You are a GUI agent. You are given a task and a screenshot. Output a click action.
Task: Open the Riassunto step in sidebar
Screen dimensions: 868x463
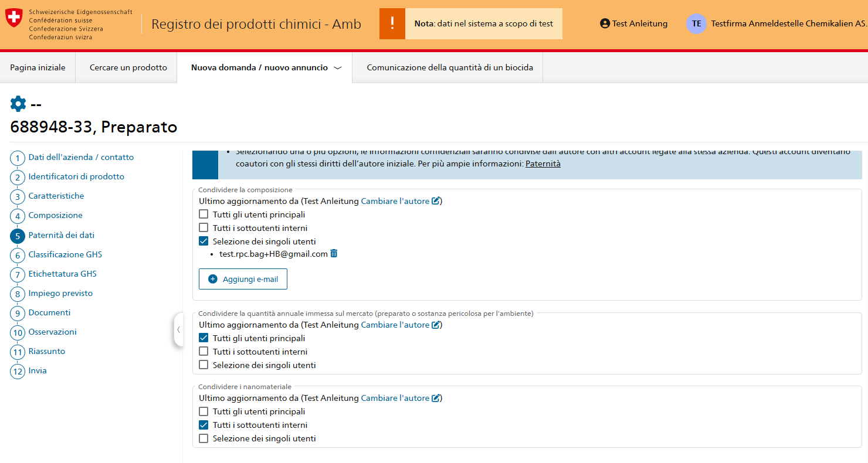coord(47,352)
